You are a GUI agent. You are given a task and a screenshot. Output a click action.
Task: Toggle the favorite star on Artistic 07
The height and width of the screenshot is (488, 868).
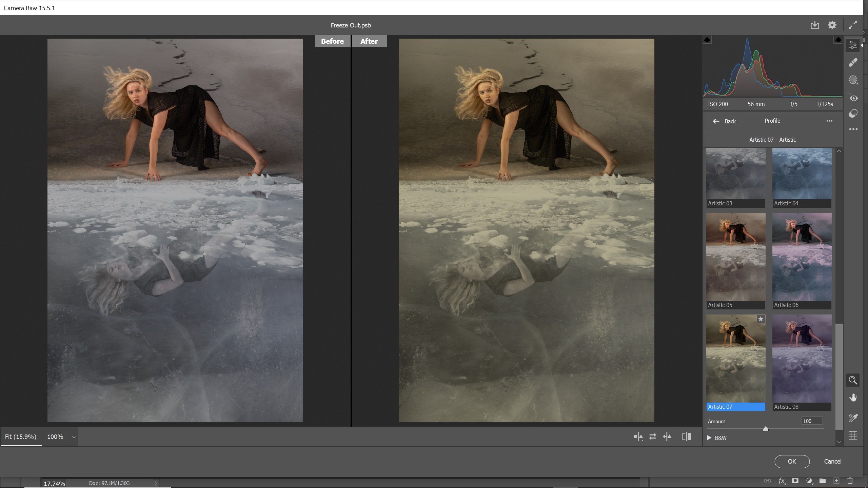(x=761, y=319)
